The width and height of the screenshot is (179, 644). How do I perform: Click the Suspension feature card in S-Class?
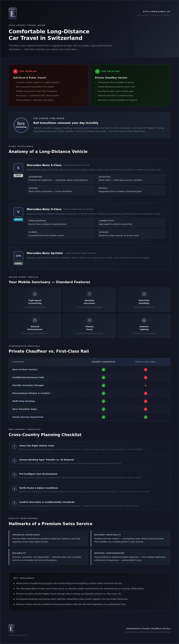[x=61, y=178]
